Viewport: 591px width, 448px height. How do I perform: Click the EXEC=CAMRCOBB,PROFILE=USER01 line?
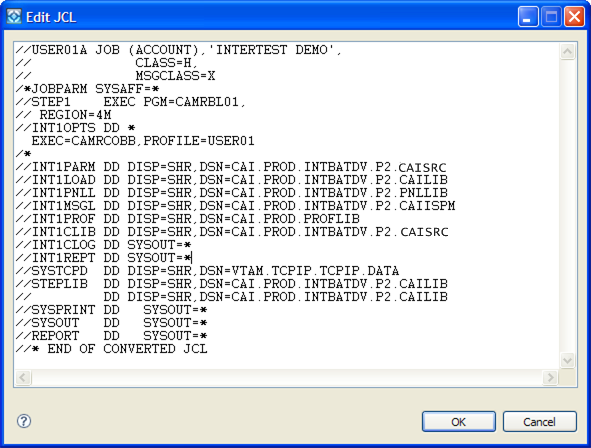pos(143,141)
